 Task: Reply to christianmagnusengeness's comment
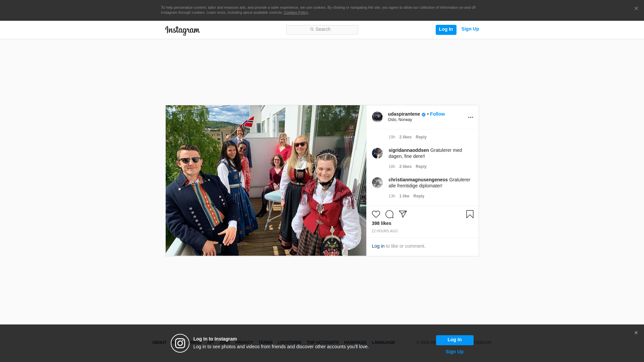pyautogui.click(x=419, y=196)
